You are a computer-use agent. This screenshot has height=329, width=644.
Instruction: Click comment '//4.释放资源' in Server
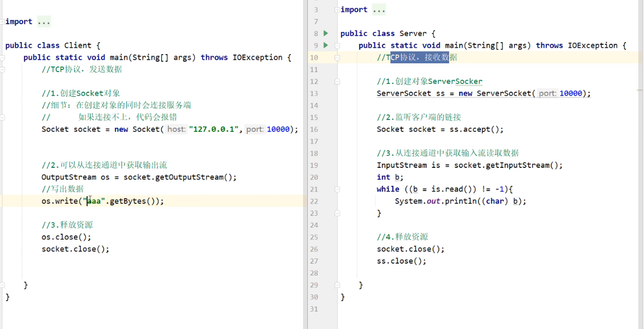point(402,237)
